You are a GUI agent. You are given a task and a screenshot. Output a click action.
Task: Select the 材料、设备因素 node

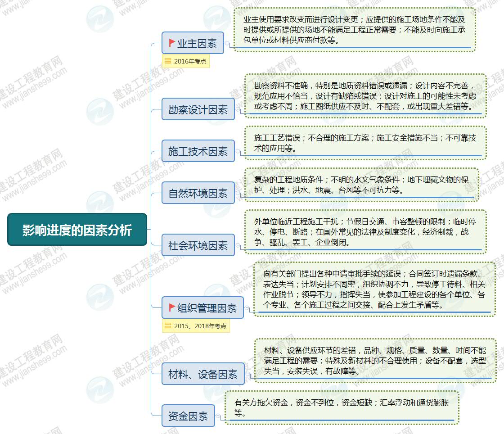203,374
